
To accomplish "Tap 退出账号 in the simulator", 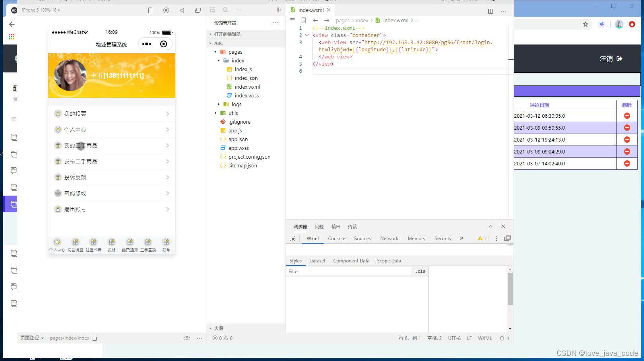I will click(x=112, y=209).
